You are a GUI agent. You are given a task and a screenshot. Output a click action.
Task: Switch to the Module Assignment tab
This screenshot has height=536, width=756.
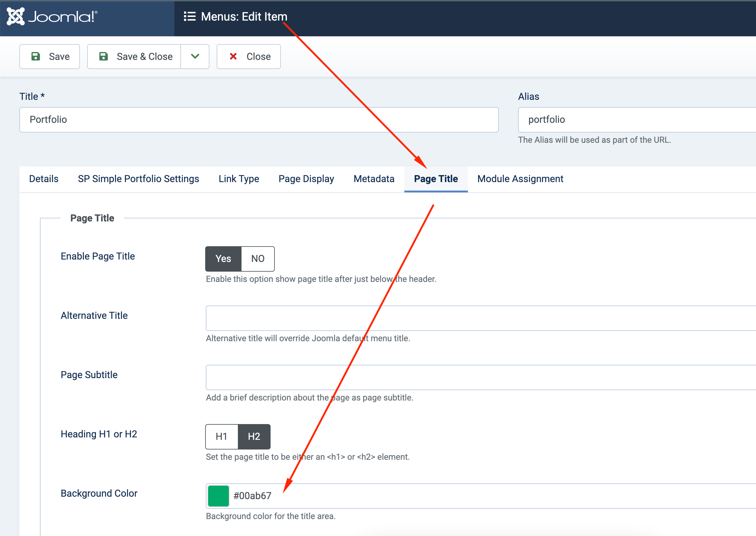tap(520, 178)
